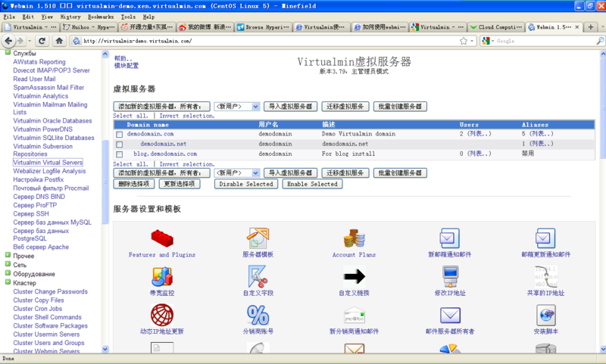Tick the blog.demodomain.com checkbox
This screenshot has height=364, width=606.
click(x=119, y=154)
